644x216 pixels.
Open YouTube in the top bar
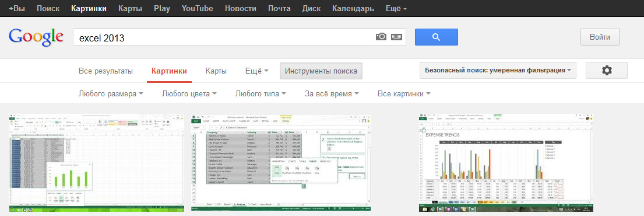198,8
